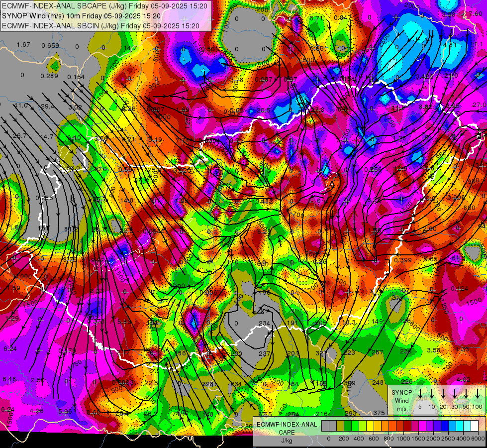487x448 pixels.
Task: Click the SYNOP Wind 10m header line
Action: (82, 16)
